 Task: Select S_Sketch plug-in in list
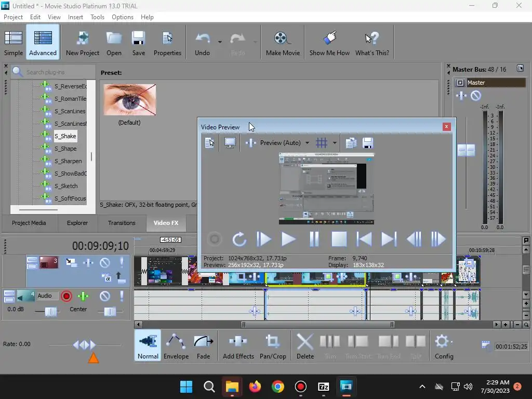click(66, 186)
